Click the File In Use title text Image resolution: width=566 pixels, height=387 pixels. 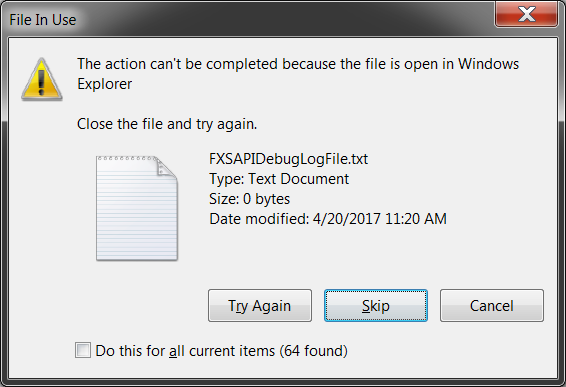tap(43, 20)
